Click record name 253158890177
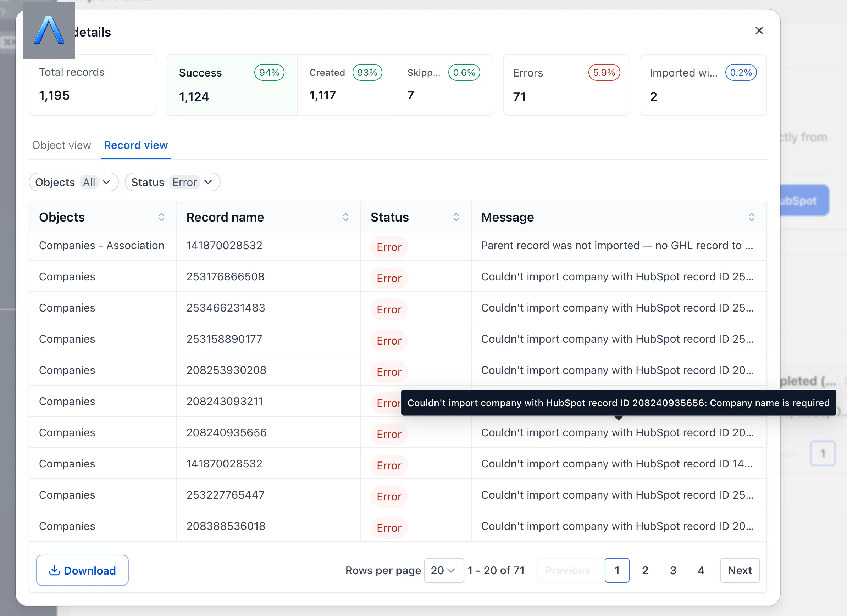The image size is (847, 616). pyautogui.click(x=225, y=339)
